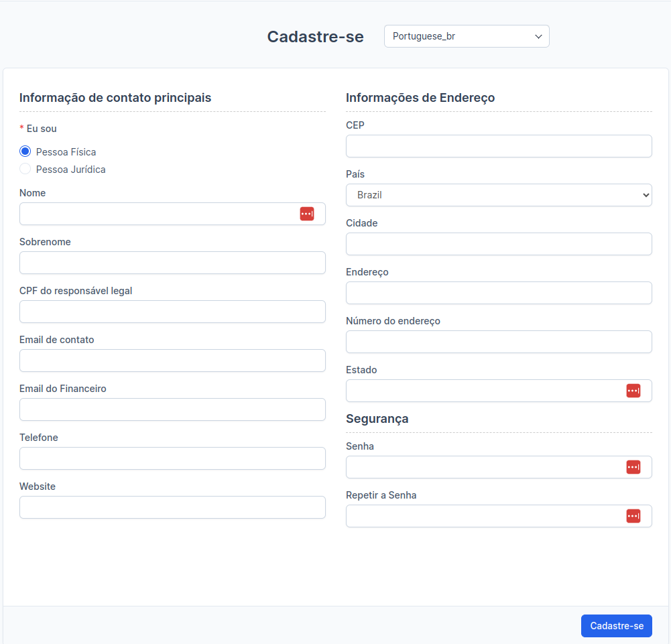Focus the Sobrenome input field
The width and height of the screenshot is (671, 644).
pos(172,263)
